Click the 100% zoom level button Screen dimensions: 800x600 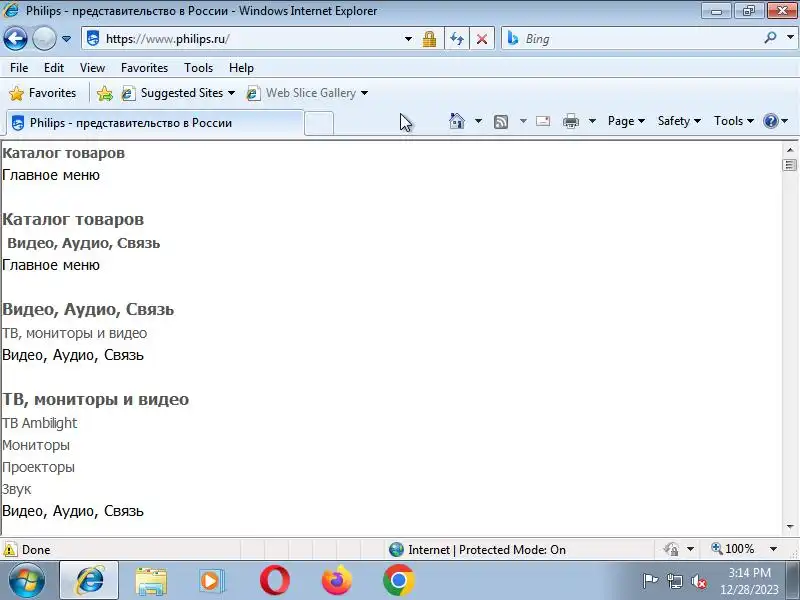[x=733, y=549]
